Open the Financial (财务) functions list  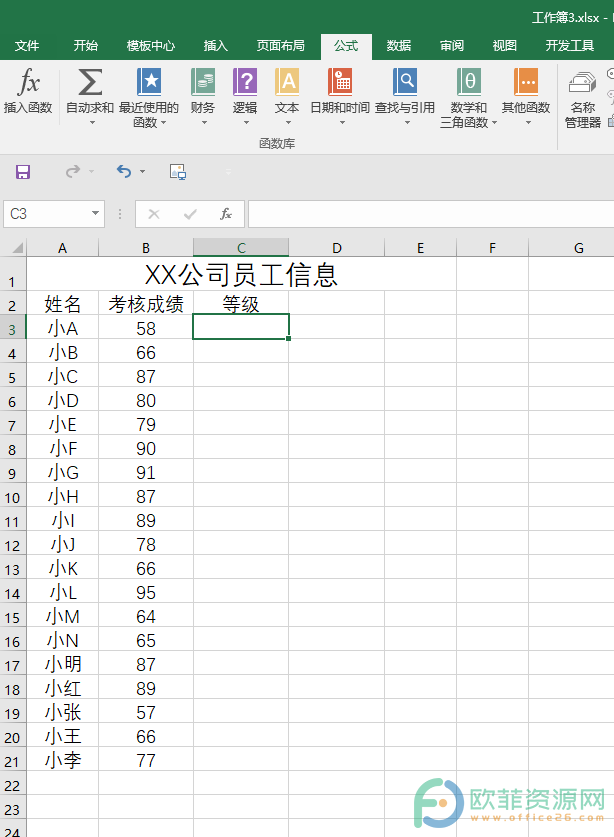pos(203,97)
